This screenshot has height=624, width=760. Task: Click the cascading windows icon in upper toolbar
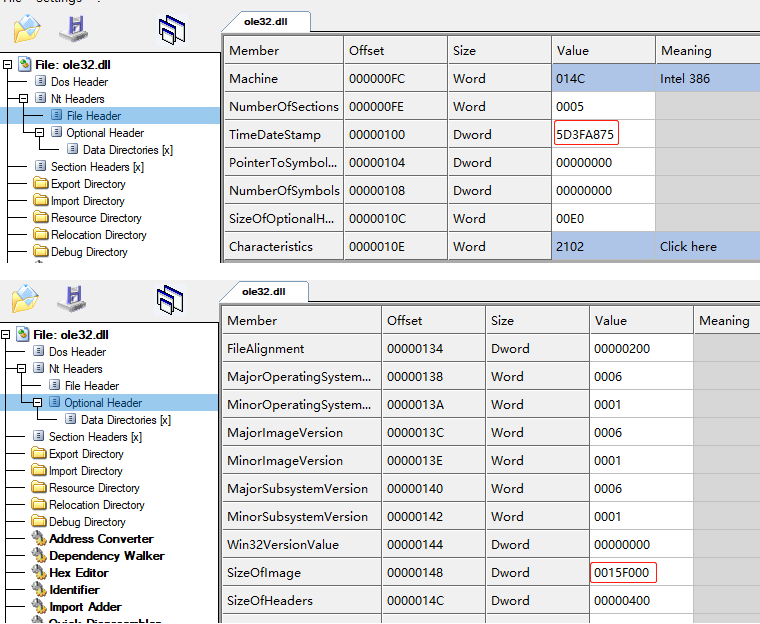[172, 30]
